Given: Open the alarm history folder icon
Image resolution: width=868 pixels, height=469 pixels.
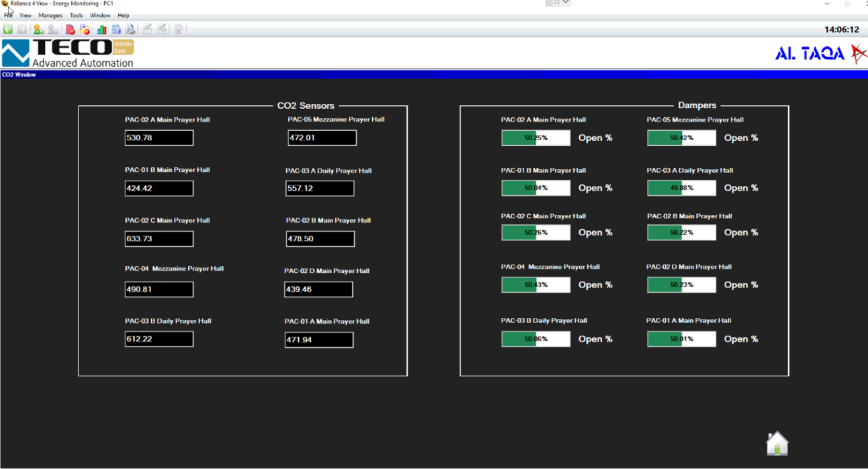Looking at the screenshot, I should tap(84, 30).
